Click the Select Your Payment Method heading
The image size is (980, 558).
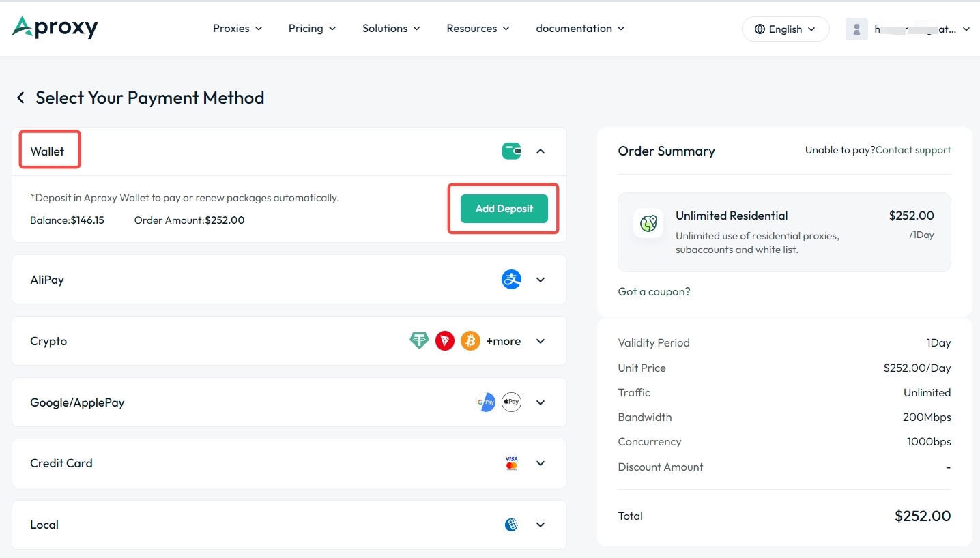[150, 98]
